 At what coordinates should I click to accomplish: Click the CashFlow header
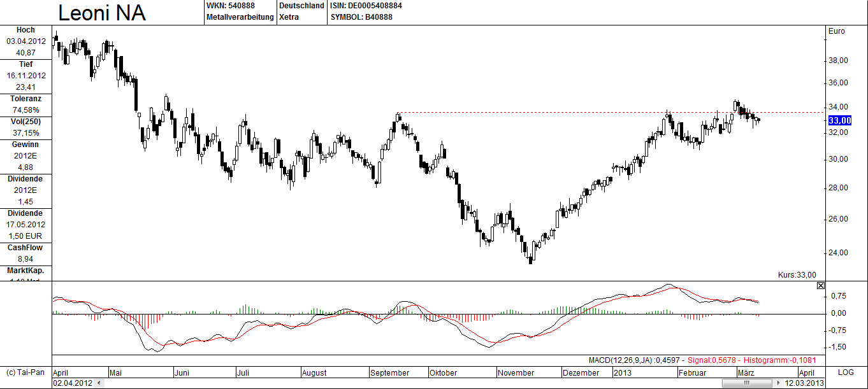[26, 248]
